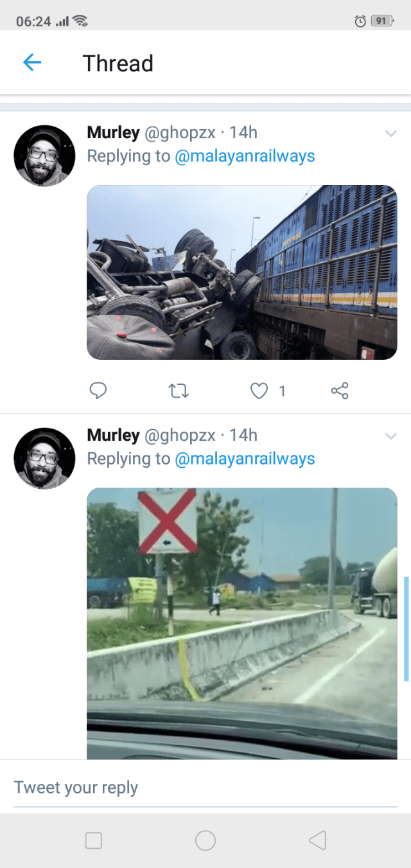Open @malayanrailways link in first tweet

click(x=245, y=156)
